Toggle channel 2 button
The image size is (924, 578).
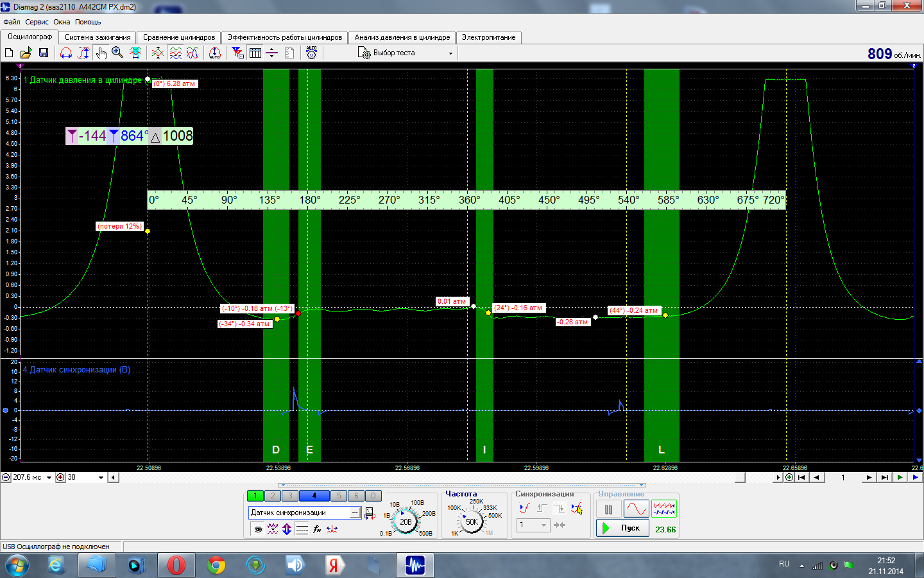(273, 496)
